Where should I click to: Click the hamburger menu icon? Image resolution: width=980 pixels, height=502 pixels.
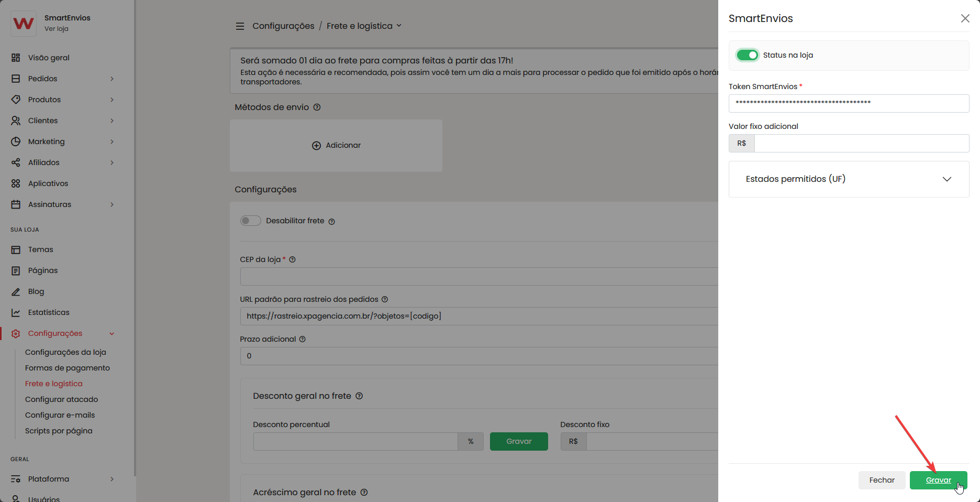pos(240,26)
